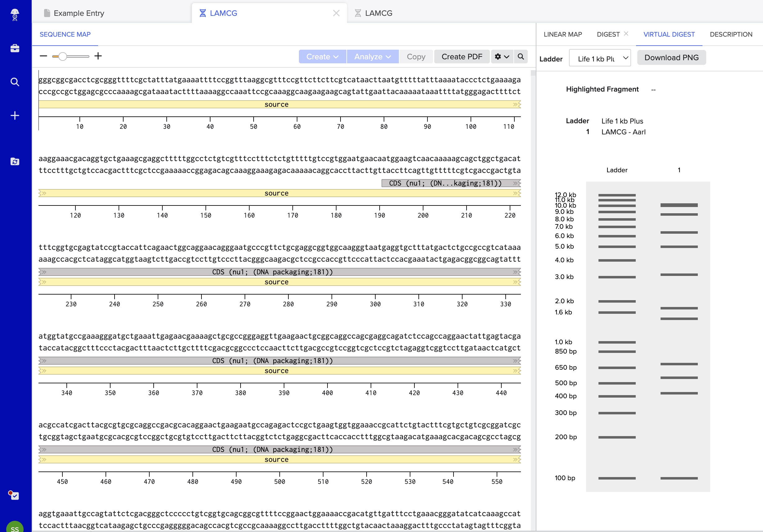Zoom out with the minus icon

click(x=43, y=56)
